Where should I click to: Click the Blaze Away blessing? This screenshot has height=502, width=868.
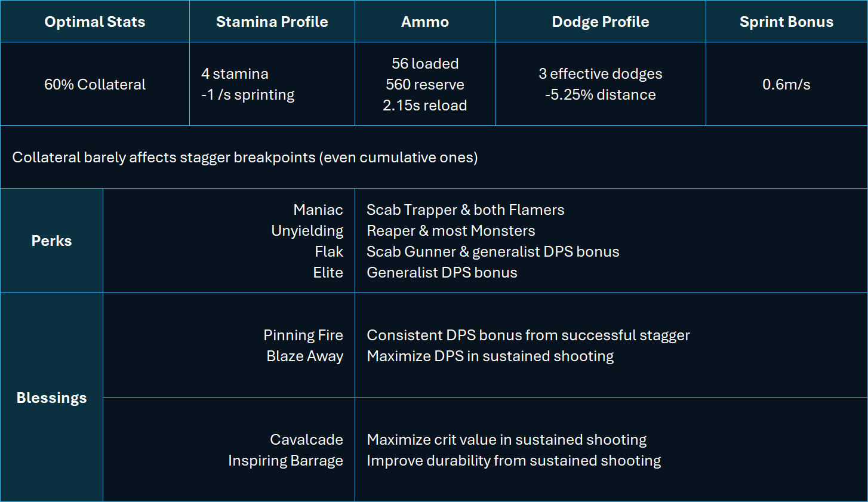click(305, 356)
